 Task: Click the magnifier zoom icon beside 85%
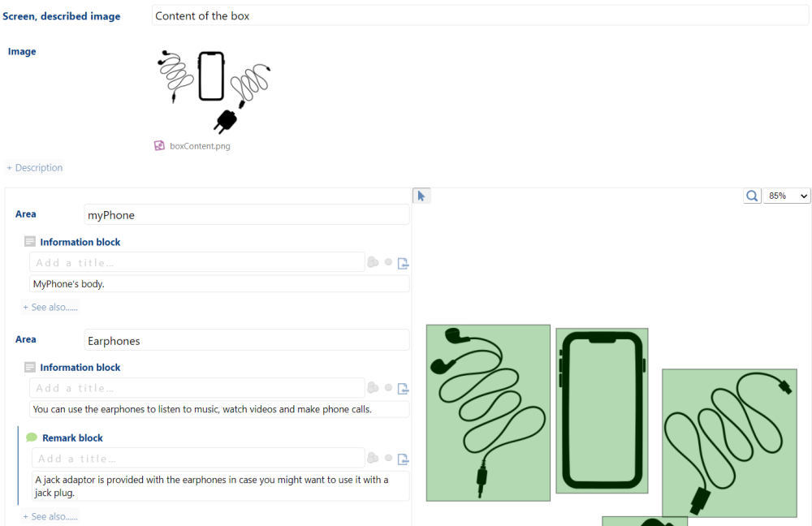pos(752,196)
